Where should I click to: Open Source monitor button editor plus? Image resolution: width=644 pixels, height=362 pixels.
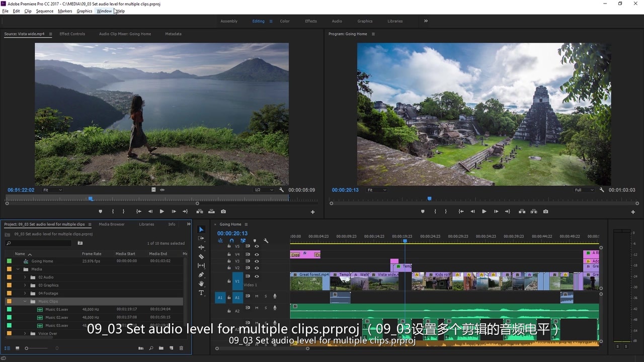pyautogui.click(x=312, y=212)
